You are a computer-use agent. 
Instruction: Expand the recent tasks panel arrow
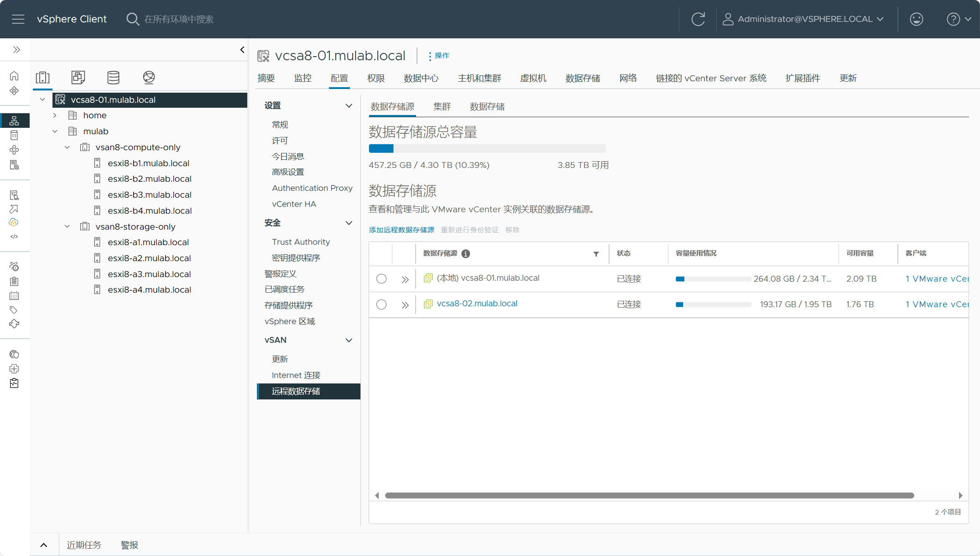click(44, 545)
